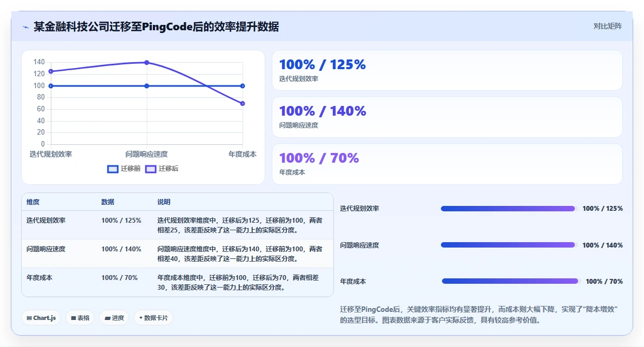Click the 100% / 70% data card
Image resolution: width=644 pixels, height=347 pixels.
point(447,164)
